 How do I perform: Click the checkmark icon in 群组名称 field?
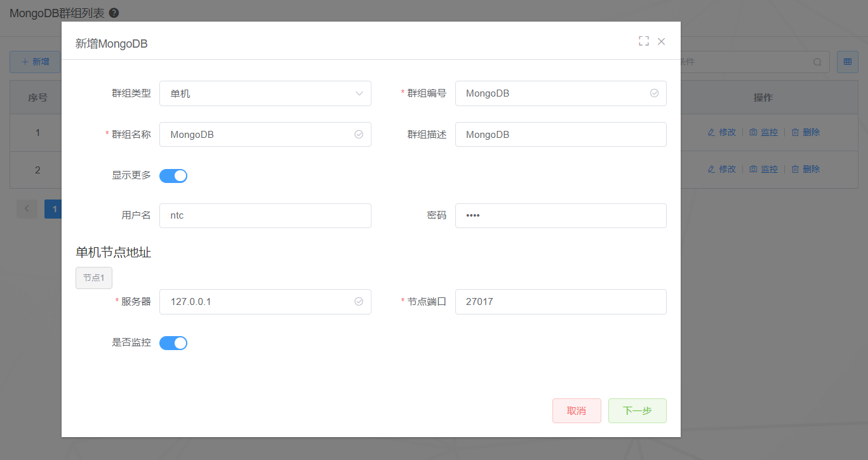(x=359, y=135)
